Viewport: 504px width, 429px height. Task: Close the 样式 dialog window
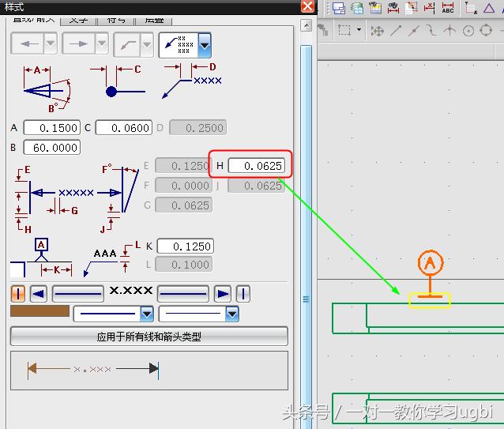point(307,6)
